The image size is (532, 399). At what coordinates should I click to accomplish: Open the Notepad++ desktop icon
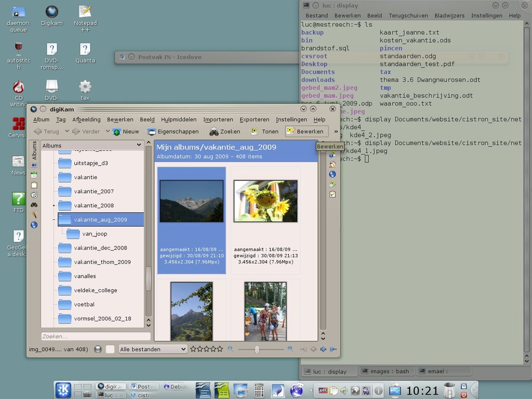coord(85,19)
